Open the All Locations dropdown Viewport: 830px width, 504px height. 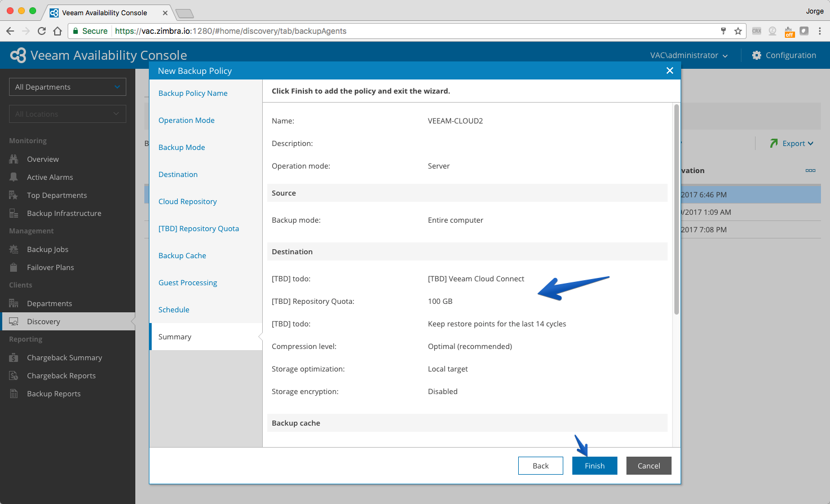point(68,114)
